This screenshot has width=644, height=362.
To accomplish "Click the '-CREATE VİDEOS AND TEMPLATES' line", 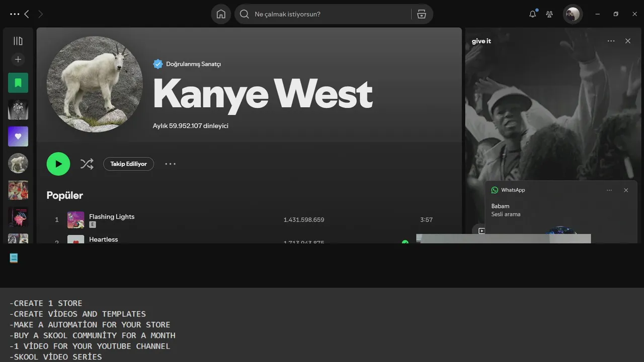I will 77,314.
